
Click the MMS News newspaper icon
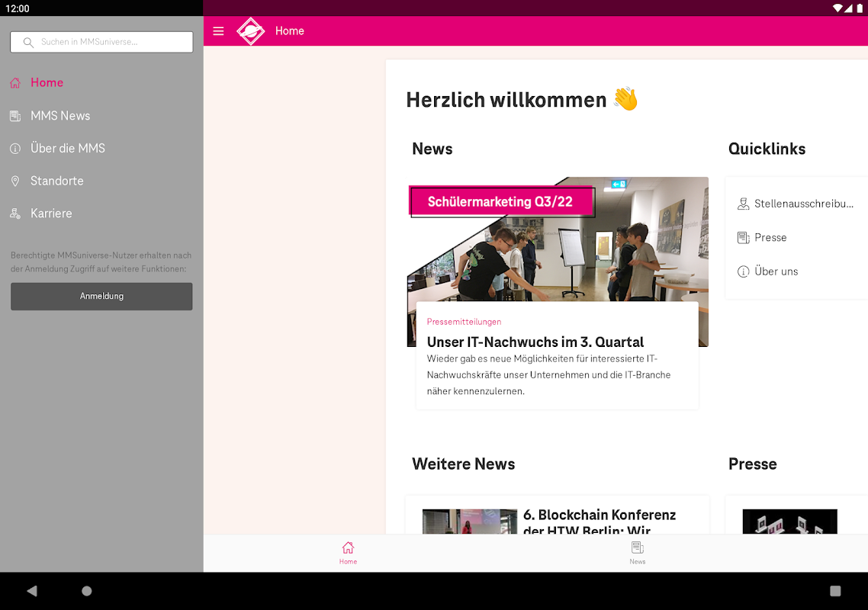[15, 116]
